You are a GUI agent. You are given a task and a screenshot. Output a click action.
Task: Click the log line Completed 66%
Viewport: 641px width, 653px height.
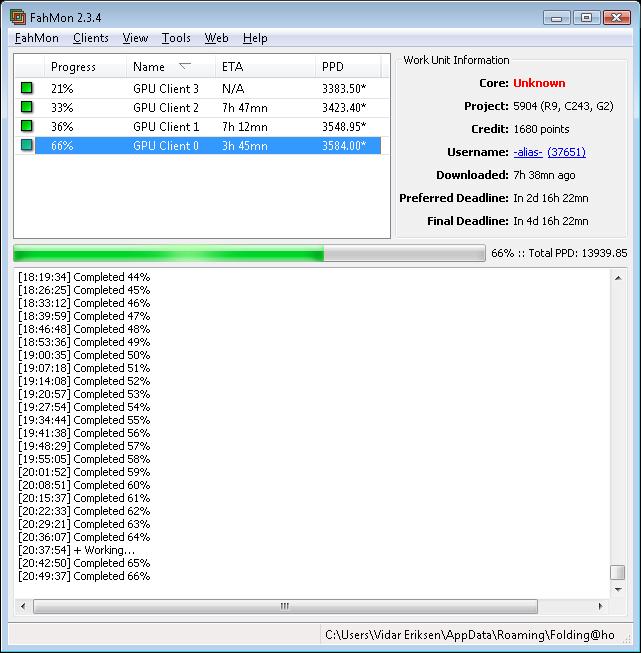[x=84, y=576]
